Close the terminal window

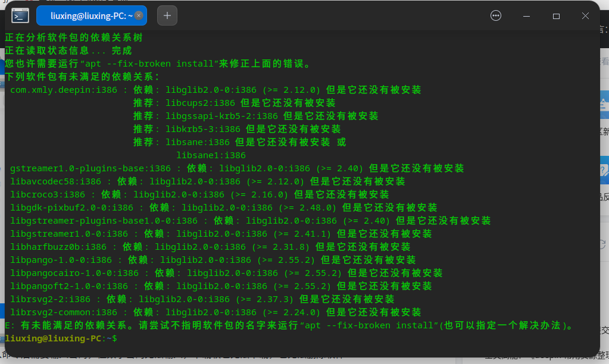pyautogui.click(x=585, y=15)
